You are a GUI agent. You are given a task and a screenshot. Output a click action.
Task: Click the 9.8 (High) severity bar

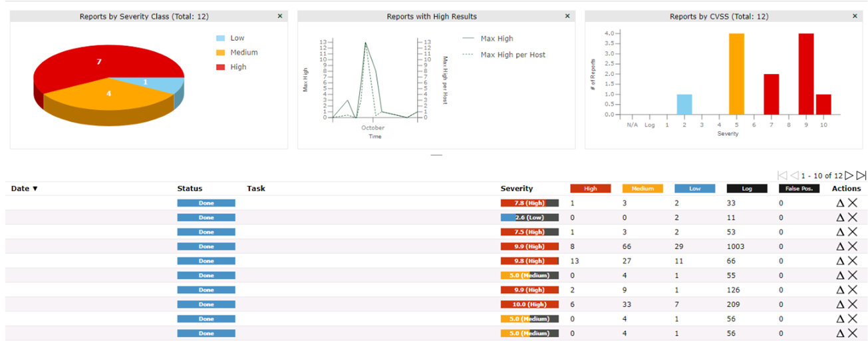click(x=529, y=261)
